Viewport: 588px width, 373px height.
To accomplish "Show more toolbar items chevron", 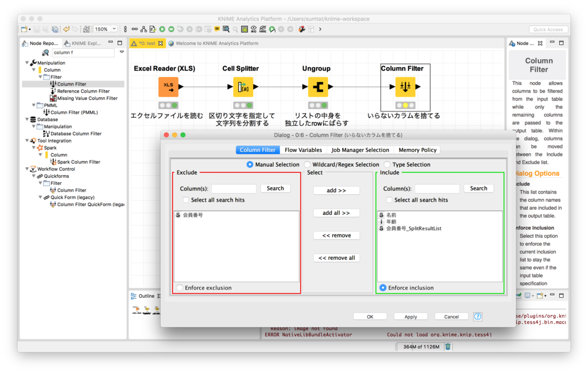I will pos(320,29).
